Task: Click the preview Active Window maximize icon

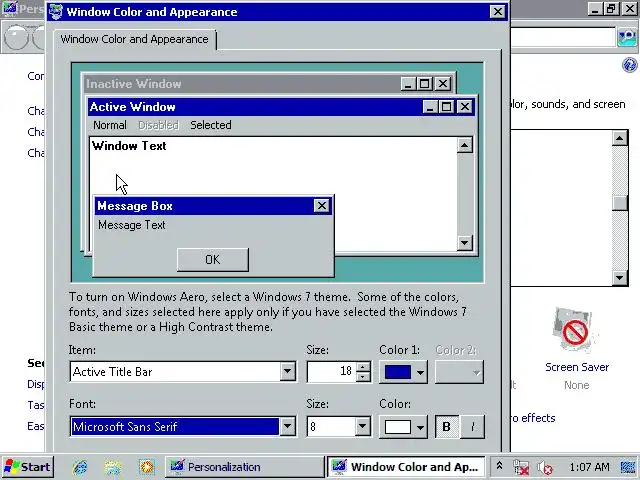Action: [x=447, y=107]
